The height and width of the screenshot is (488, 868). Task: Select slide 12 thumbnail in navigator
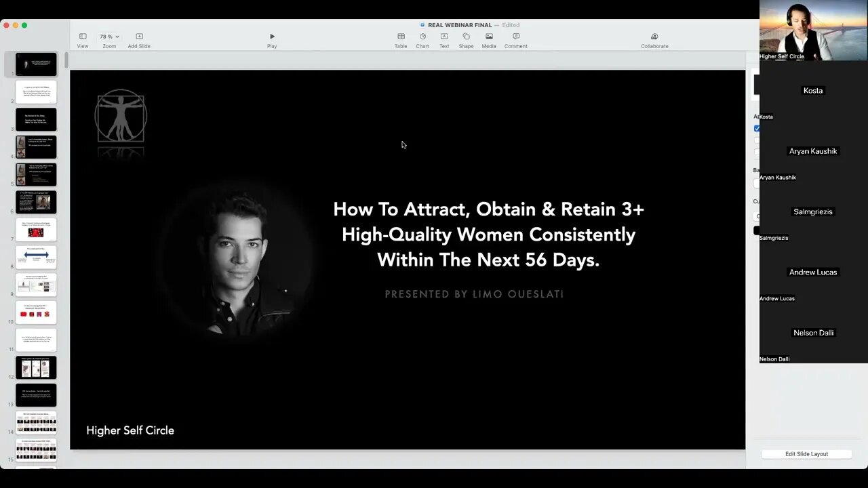36,367
